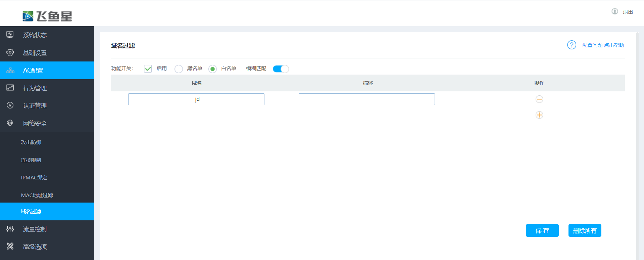Open the MAC地址过滤 submenu item
This screenshot has height=260, width=644.
click(37, 195)
